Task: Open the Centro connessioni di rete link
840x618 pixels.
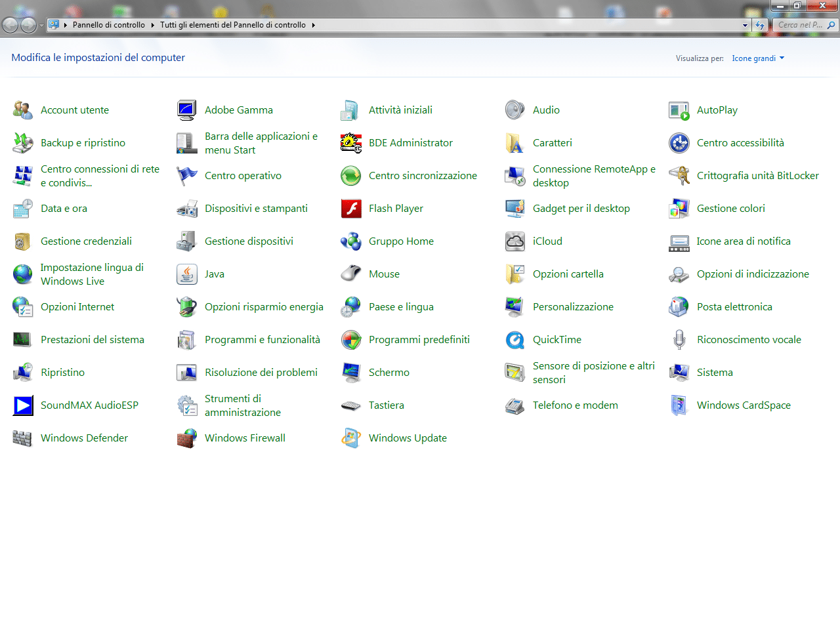Action: (100, 176)
